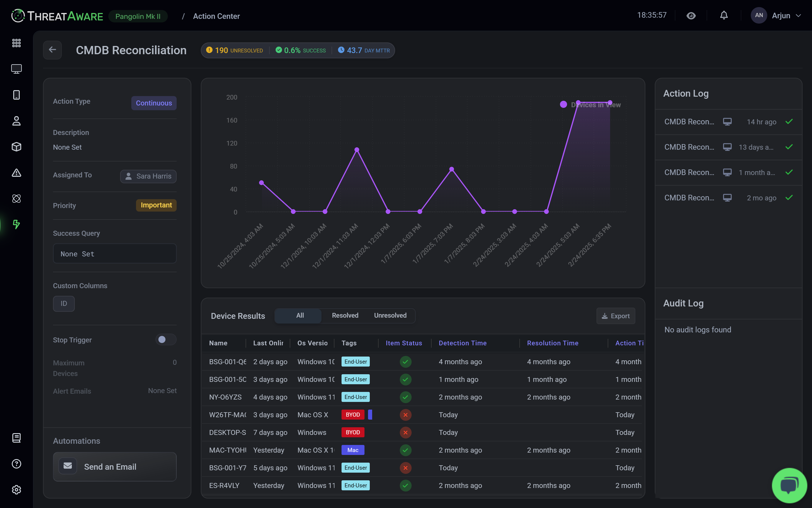Open Settings with the gear icon
The height and width of the screenshot is (508, 812).
tap(16, 489)
